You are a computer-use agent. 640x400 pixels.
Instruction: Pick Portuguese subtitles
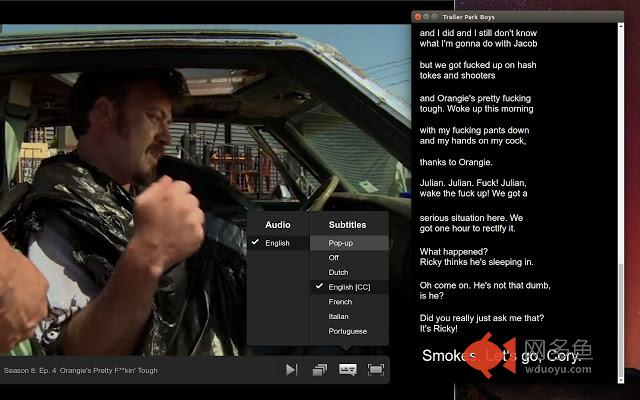click(x=349, y=331)
